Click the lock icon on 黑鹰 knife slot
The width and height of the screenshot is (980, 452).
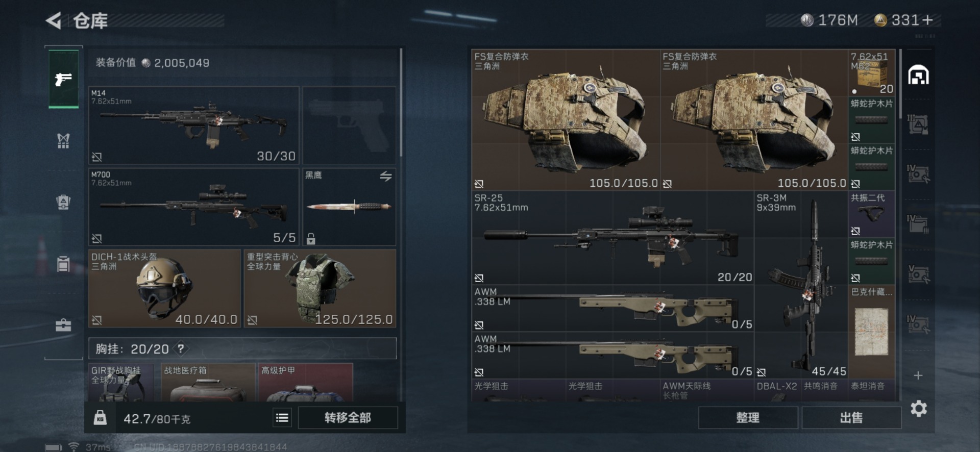311,238
